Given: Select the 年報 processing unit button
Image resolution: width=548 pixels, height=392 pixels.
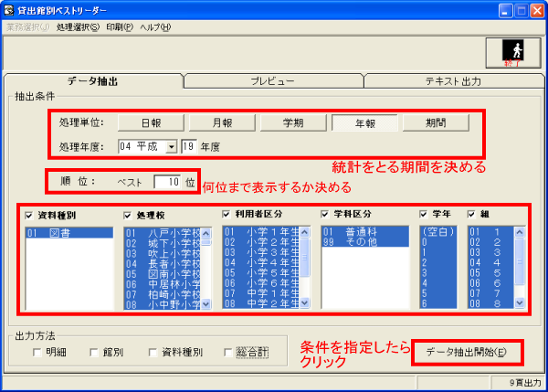Looking at the screenshot, I should [364, 123].
